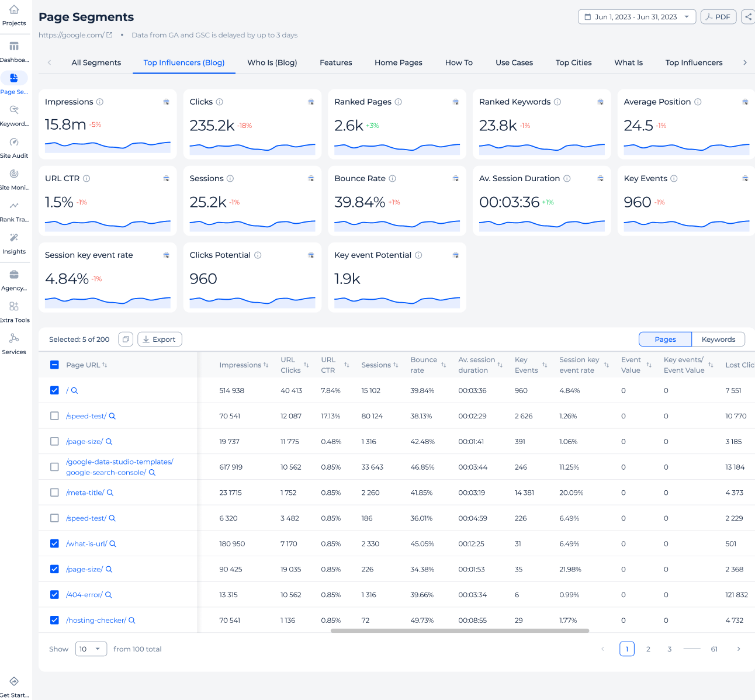Switch to the Keywords table view

pyautogui.click(x=718, y=339)
